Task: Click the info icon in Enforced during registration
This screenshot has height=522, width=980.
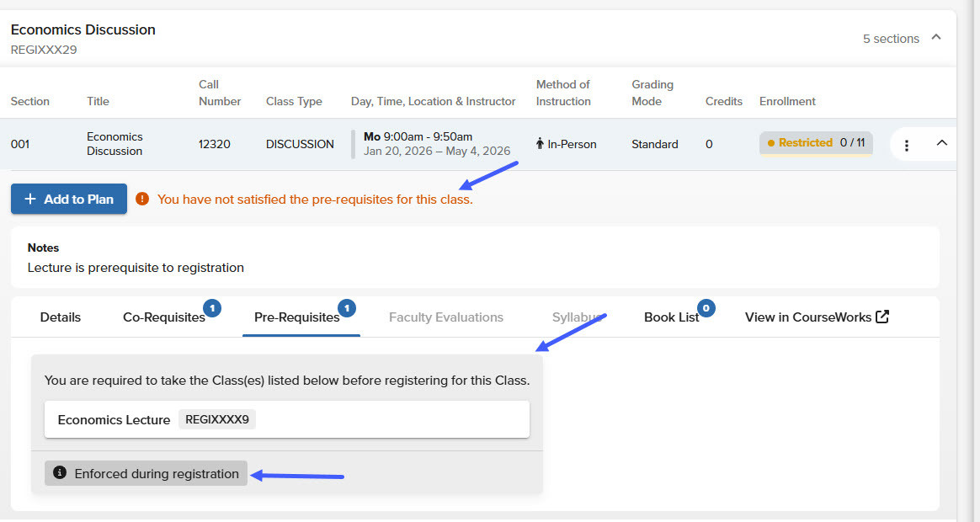Action: [60, 473]
